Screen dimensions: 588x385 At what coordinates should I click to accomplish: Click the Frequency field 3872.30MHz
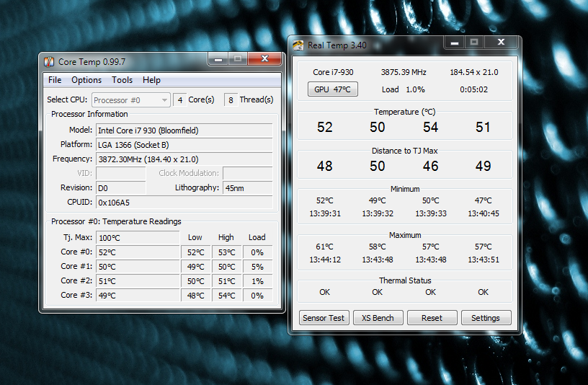point(184,159)
